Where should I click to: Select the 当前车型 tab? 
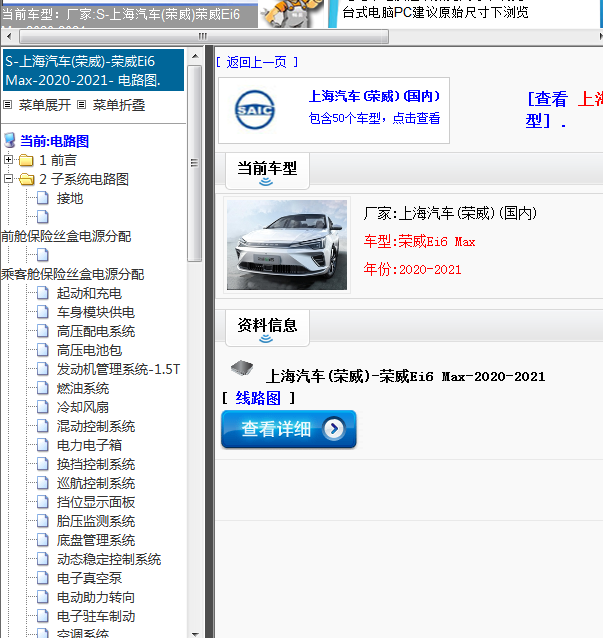[x=267, y=171]
